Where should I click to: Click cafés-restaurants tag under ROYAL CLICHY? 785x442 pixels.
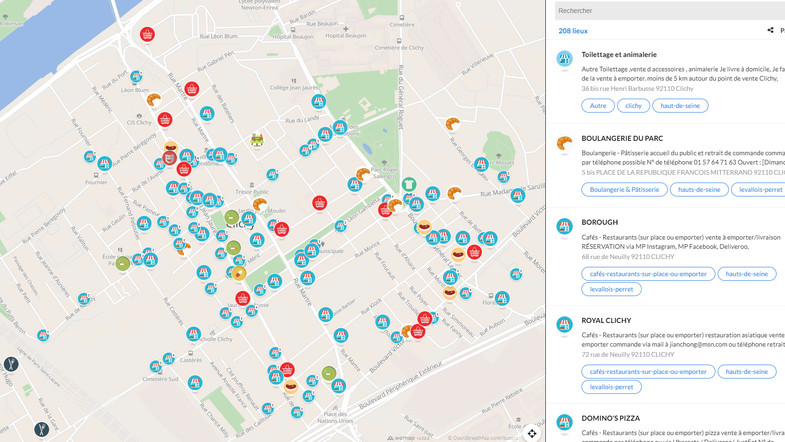[x=648, y=371]
